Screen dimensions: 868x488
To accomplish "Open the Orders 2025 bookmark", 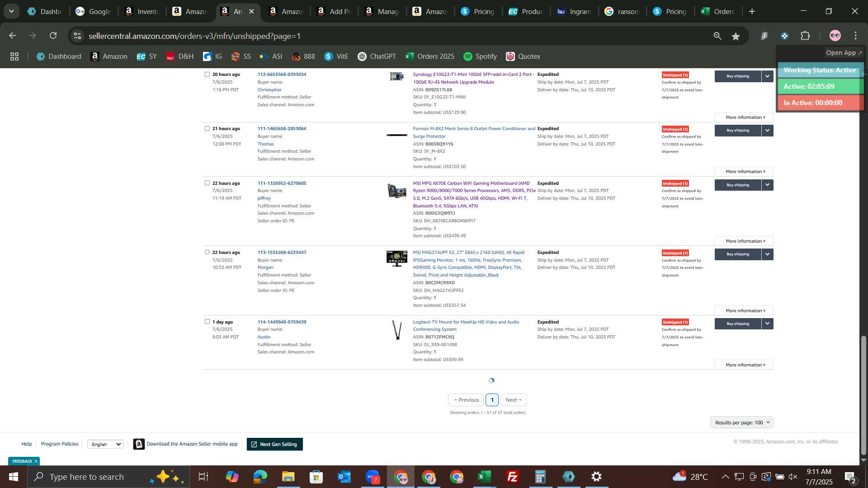I will 430,56.
